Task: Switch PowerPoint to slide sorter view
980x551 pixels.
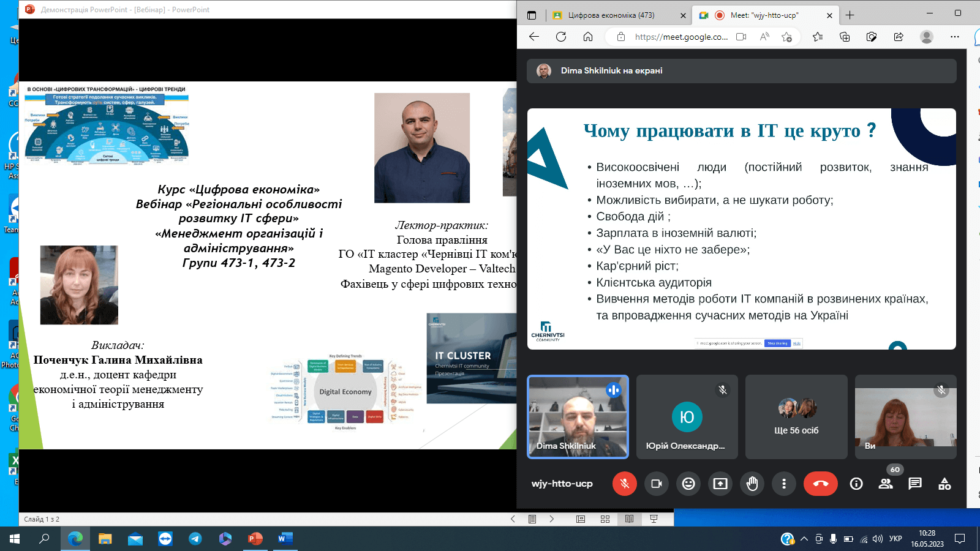Action: (x=605, y=519)
